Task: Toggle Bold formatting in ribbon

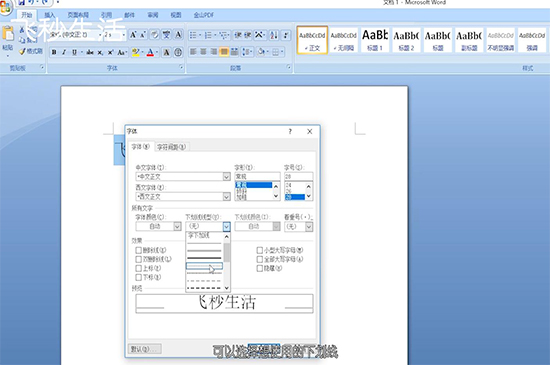Action: coord(54,52)
